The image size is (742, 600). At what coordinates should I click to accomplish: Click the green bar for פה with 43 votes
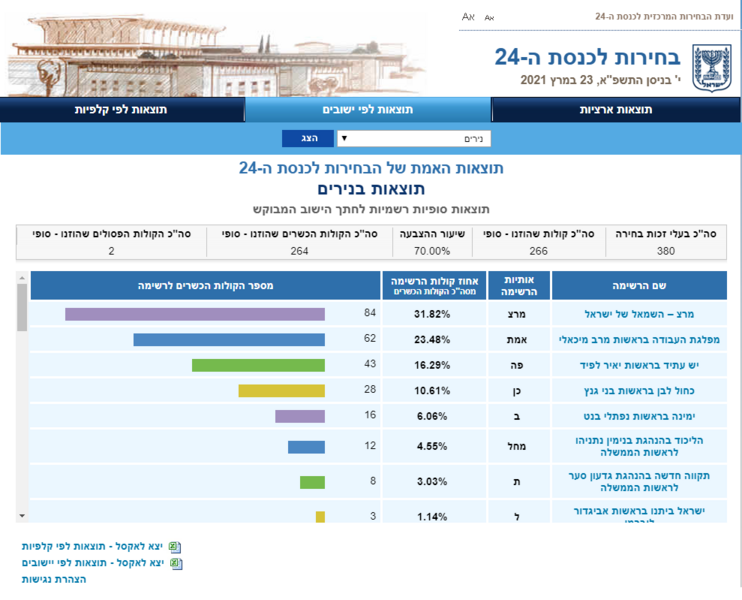click(258, 365)
